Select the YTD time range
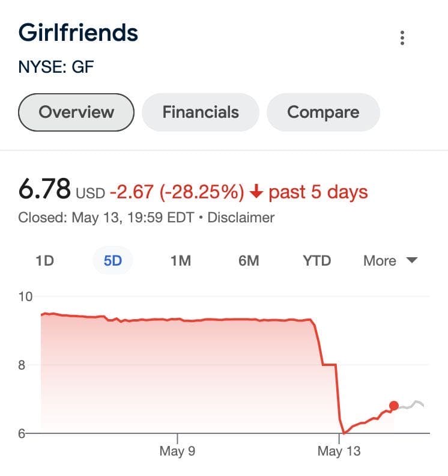This screenshot has width=448, height=476. coord(316,261)
